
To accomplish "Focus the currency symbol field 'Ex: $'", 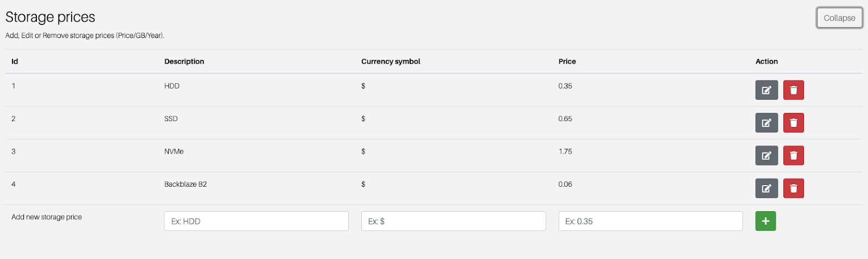I will (x=454, y=221).
